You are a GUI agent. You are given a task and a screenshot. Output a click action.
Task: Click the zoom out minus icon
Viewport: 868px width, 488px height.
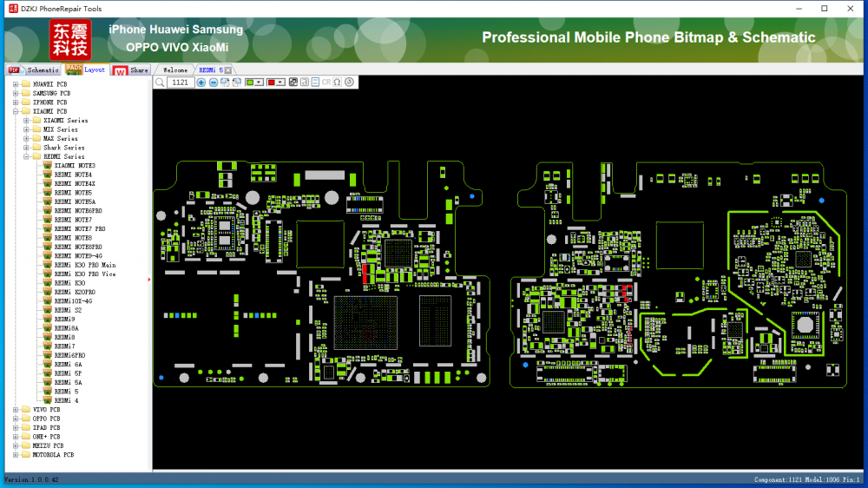point(214,82)
